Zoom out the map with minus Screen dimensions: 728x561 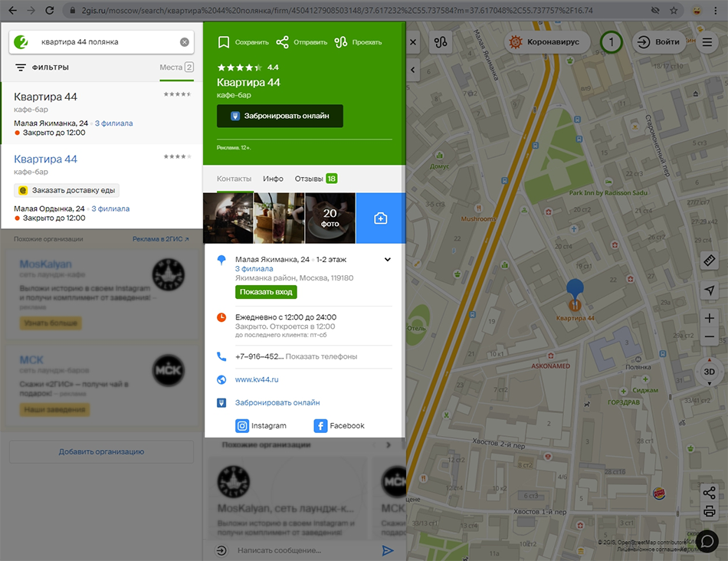click(x=710, y=336)
